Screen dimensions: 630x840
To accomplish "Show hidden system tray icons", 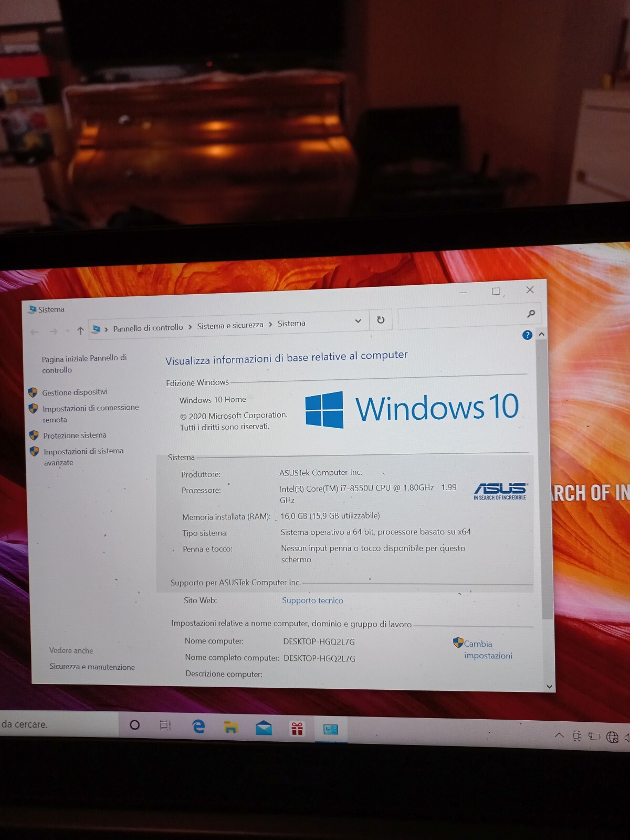I will click(560, 735).
